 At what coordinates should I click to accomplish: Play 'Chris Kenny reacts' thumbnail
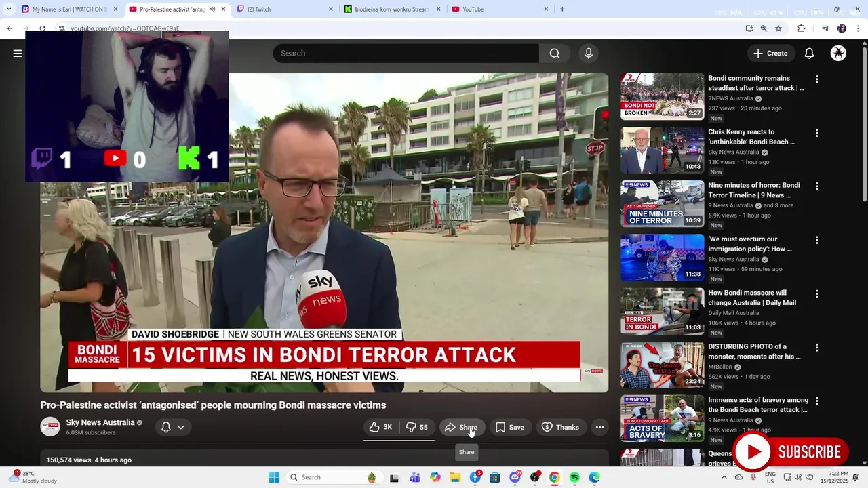pos(663,150)
